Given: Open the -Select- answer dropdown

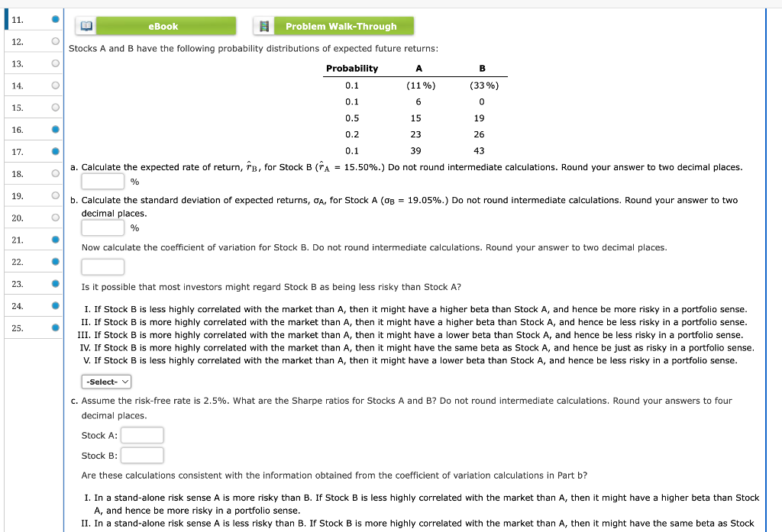Looking at the screenshot, I should click(x=105, y=381).
